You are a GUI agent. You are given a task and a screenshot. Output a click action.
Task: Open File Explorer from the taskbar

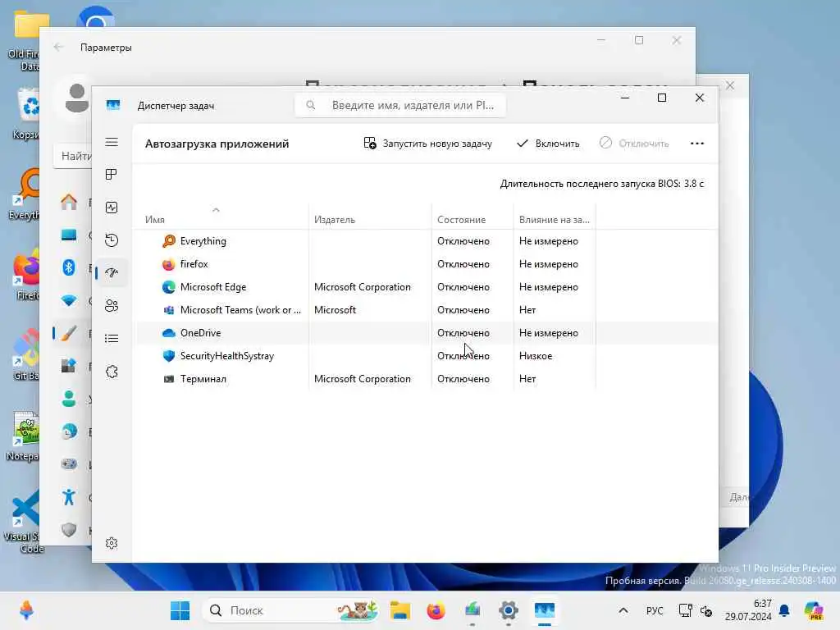click(x=400, y=610)
